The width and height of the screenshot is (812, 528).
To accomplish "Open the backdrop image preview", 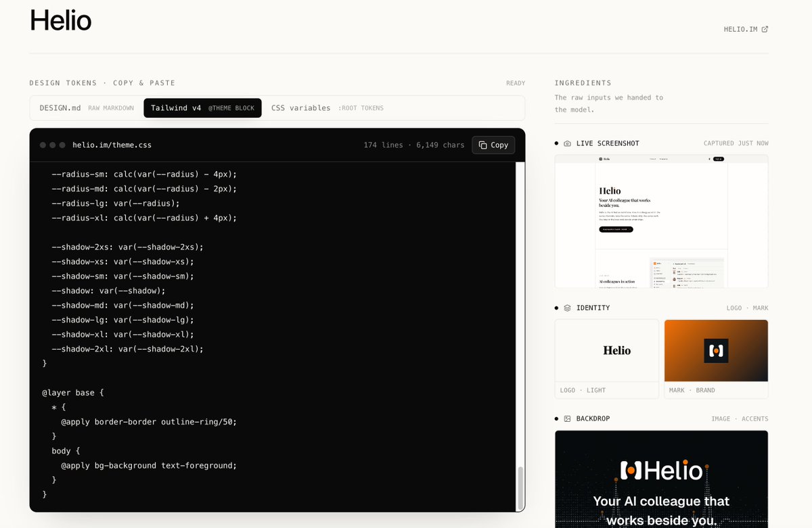I will click(x=661, y=479).
